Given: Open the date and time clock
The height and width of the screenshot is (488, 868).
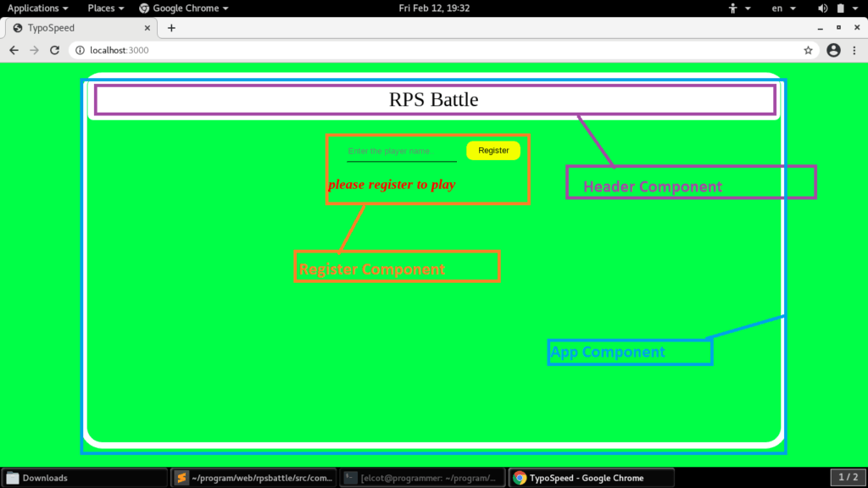Looking at the screenshot, I should (x=434, y=8).
